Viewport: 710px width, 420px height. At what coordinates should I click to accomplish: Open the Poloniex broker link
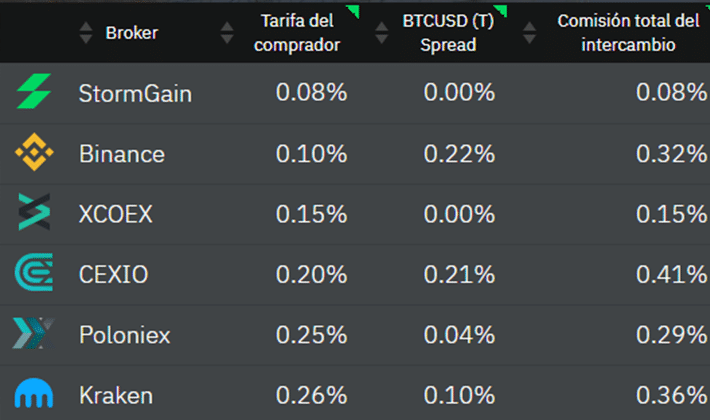click(x=123, y=334)
